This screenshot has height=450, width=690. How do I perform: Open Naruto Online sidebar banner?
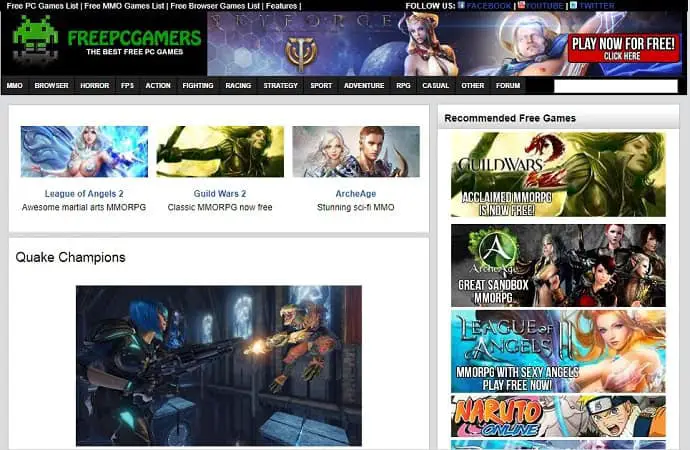(x=558, y=416)
